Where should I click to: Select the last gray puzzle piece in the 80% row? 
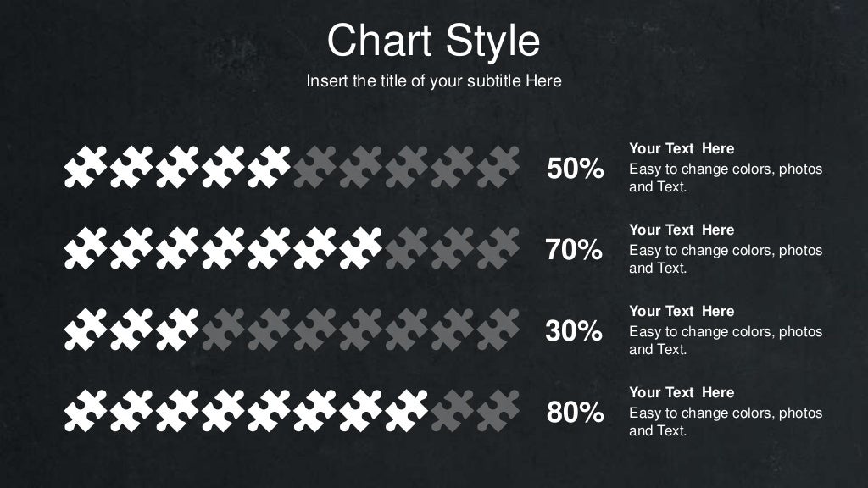click(498, 411)
